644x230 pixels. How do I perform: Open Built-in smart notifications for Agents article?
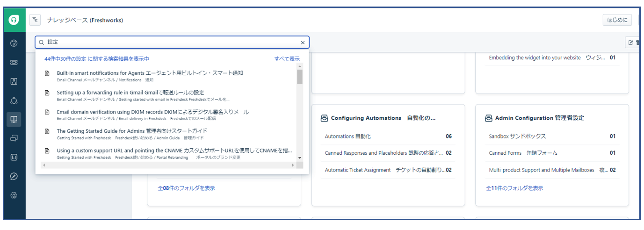(x=150, y=73)
